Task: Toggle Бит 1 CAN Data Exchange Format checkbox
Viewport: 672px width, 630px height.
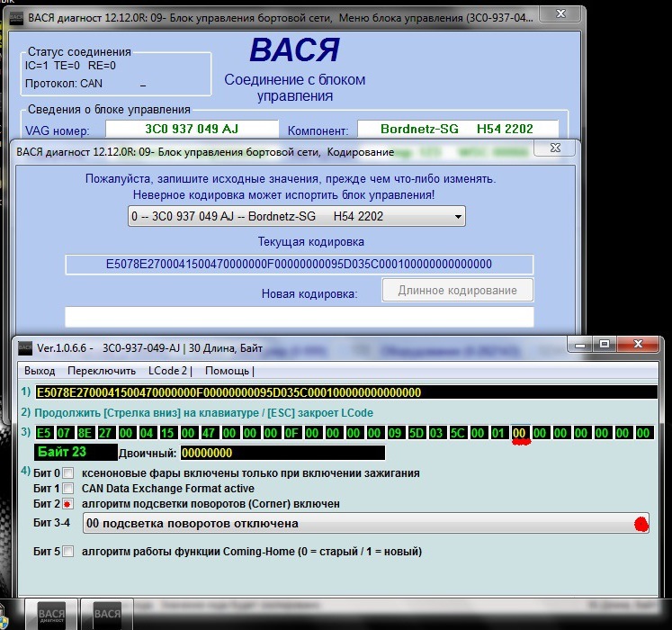Action: 67,489
